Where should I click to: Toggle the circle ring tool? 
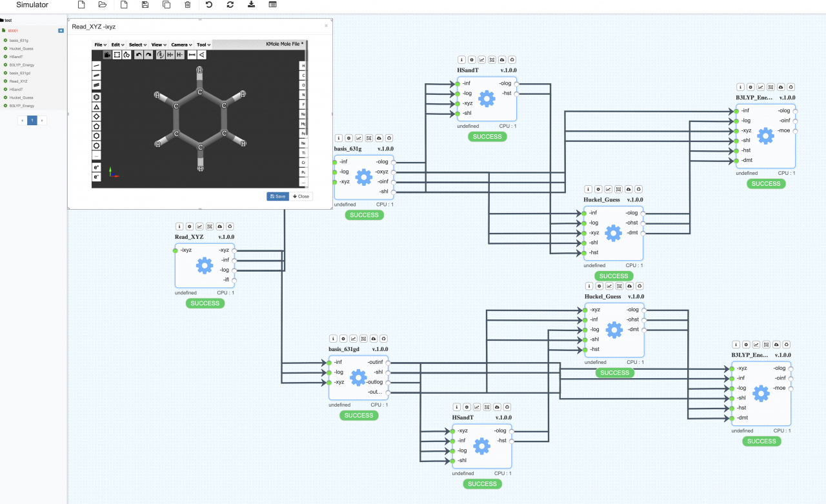[97, 145]
